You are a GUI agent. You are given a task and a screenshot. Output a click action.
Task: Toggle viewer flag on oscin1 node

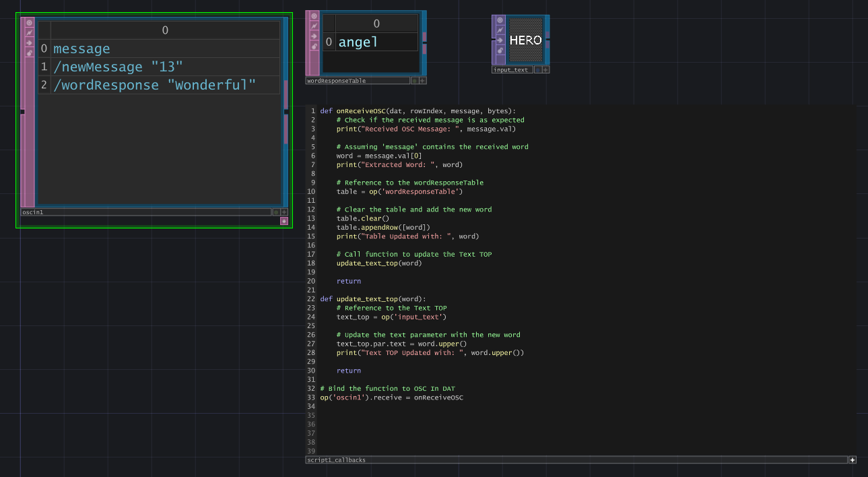(x=29, y=23)
